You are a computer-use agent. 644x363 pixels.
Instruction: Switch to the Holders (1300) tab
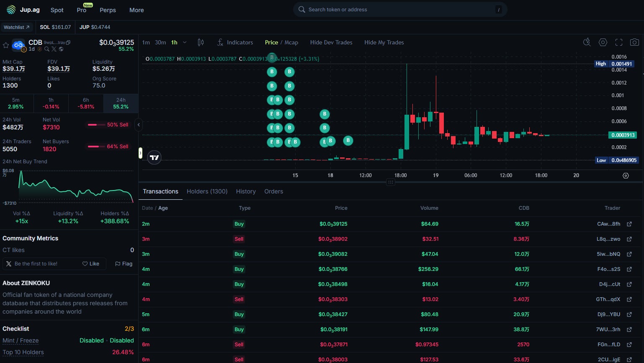207,191
